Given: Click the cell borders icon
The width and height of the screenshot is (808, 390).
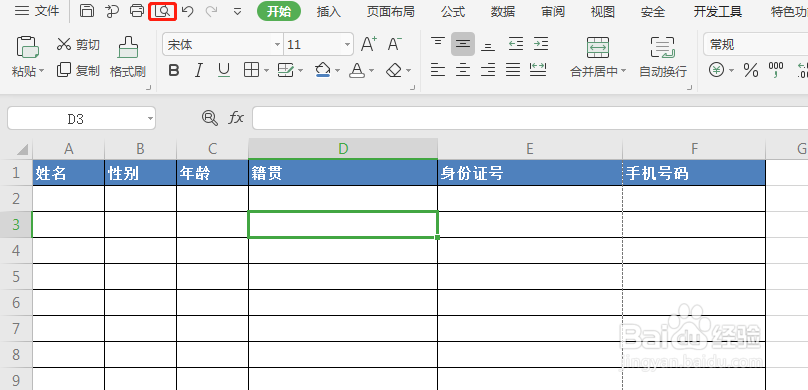Looking at the screenshot, I should point(251,70).
